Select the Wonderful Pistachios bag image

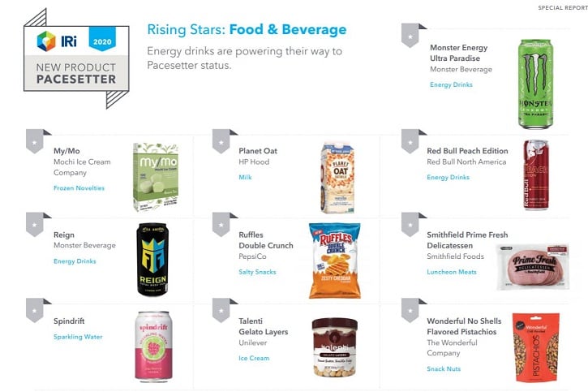tap(536, 347)
